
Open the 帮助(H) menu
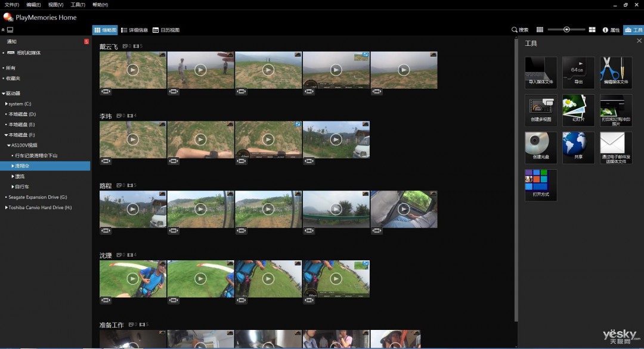(100, 5)
